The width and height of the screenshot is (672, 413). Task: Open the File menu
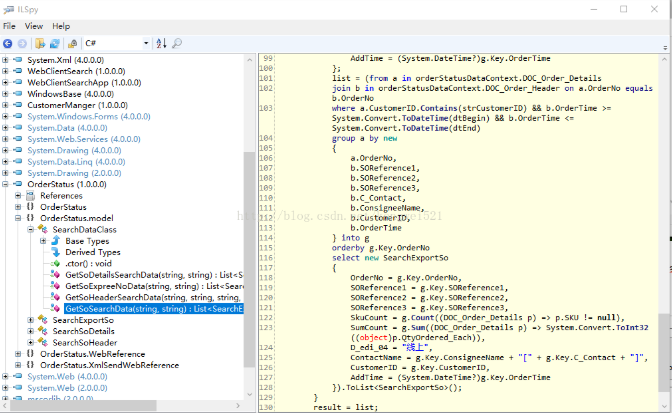pos(9,26)
